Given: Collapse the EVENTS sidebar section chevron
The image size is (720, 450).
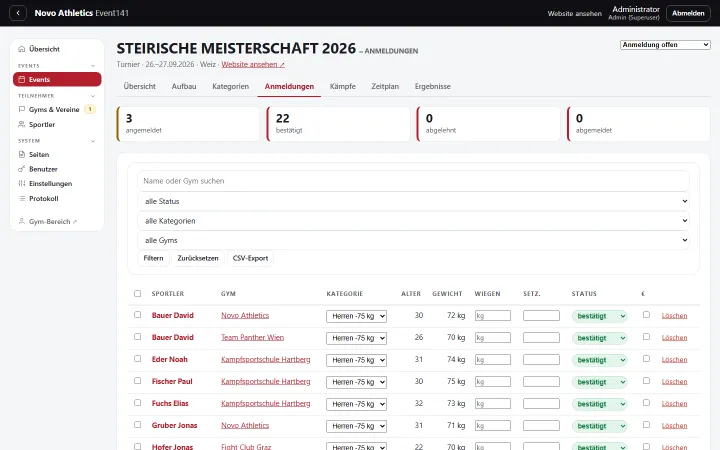Looking at the screenshot, I should 93,66.
